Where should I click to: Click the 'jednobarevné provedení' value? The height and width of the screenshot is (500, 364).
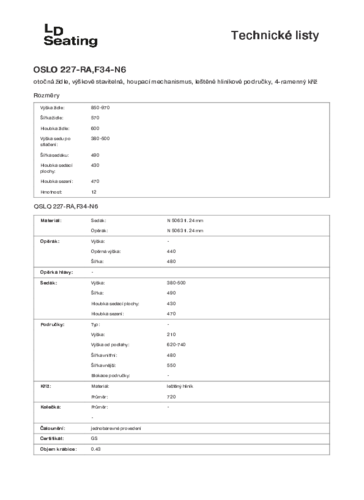116,428
